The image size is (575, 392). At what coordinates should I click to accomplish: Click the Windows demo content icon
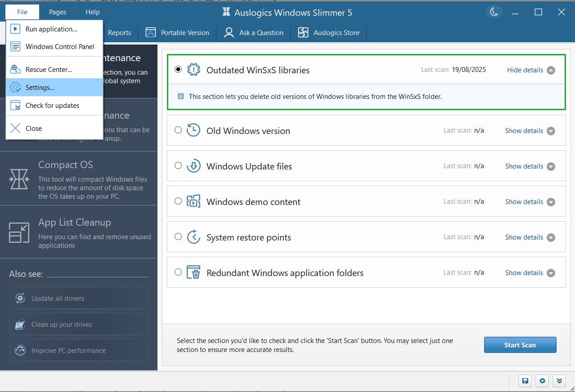pos(193,201)
